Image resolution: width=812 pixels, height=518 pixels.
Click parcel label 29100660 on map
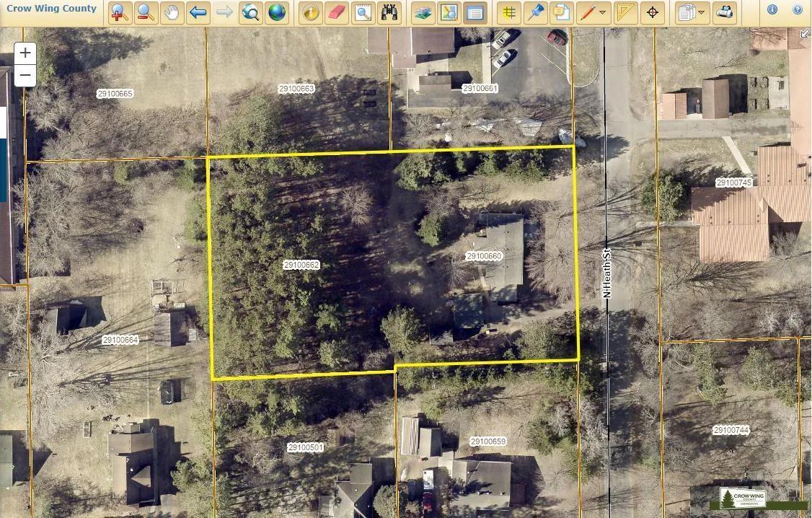484,256
